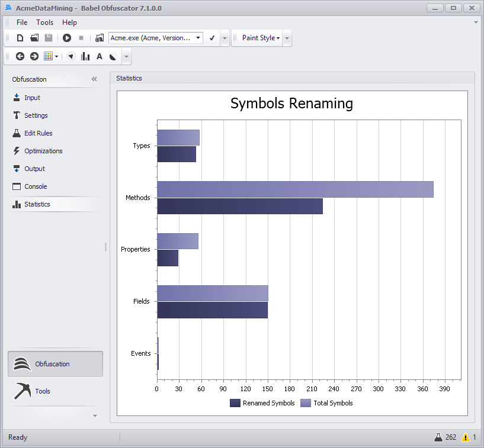Click the navigate back arrow icon
Image resolution: width=484 pixels, height=448 pixels.
(20, 56)
